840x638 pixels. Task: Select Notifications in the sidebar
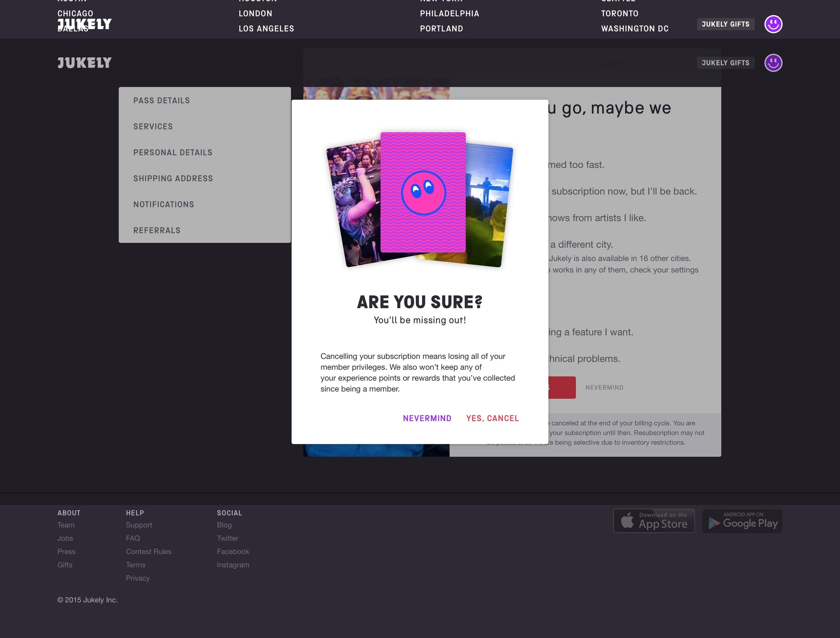pyautogui.click(x=163, y=204)
